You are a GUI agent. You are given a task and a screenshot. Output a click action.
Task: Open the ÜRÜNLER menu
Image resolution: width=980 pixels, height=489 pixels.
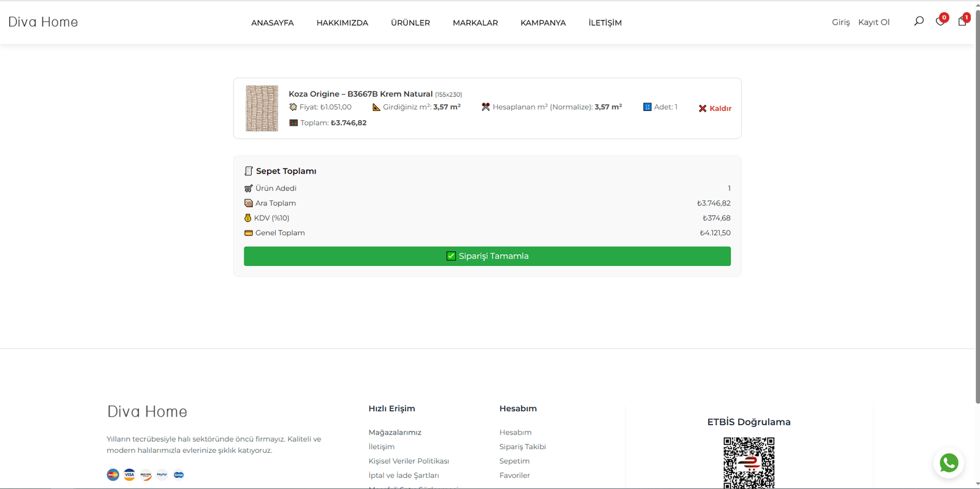tap(410, 23)
